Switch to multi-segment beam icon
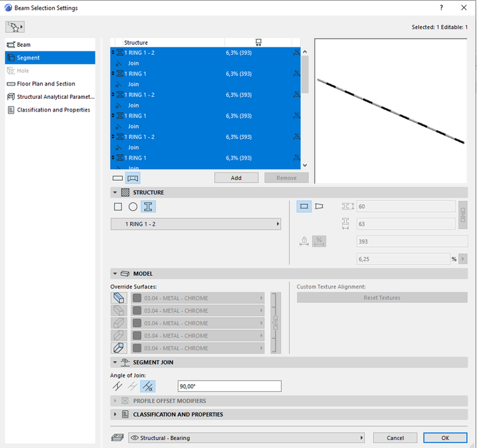The image size is (477, 448). [133, 178]
